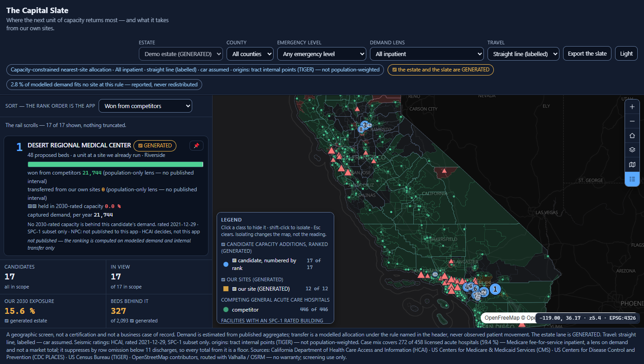Click the 'estate and slate are GENERATED' badge
This screenshot has width=644, height=364.
(x=441, y=70)
